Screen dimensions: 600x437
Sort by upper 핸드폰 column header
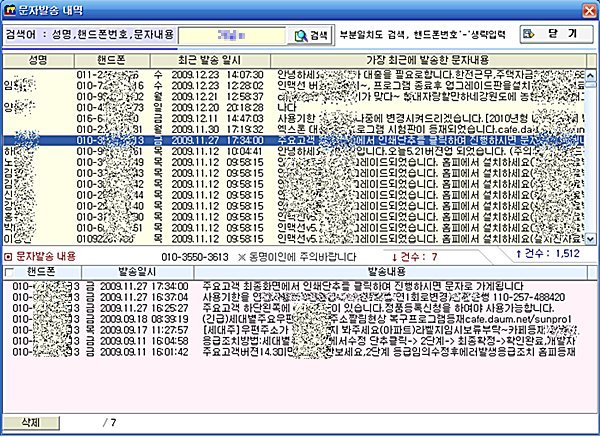(112, 60)
